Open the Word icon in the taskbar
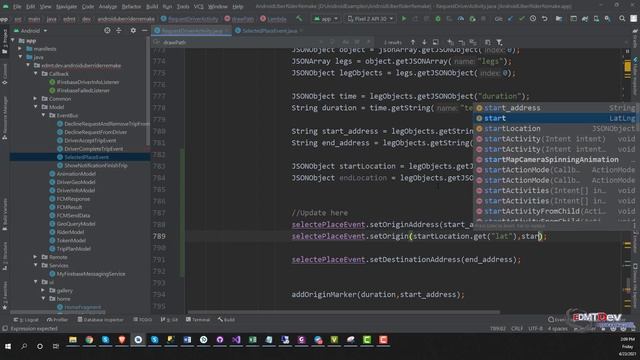This screenshot has width=640, height=360. pyautogui.click(x=187, y=340)
